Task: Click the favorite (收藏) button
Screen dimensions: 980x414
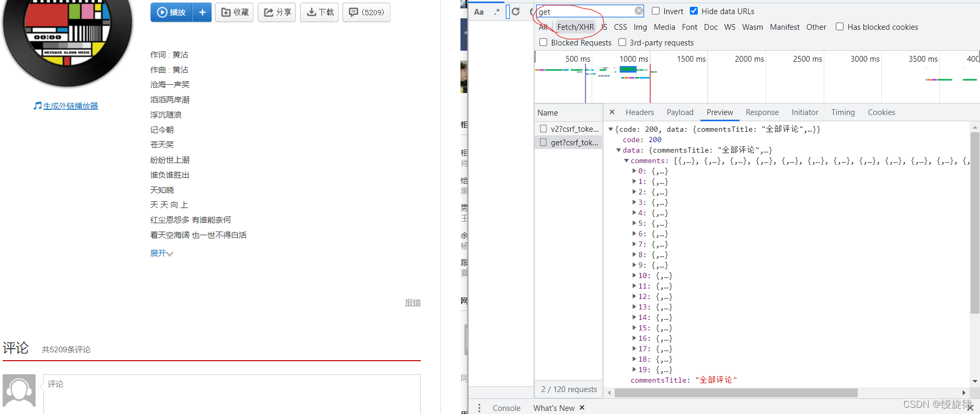Action: click(x=235, y=12)
